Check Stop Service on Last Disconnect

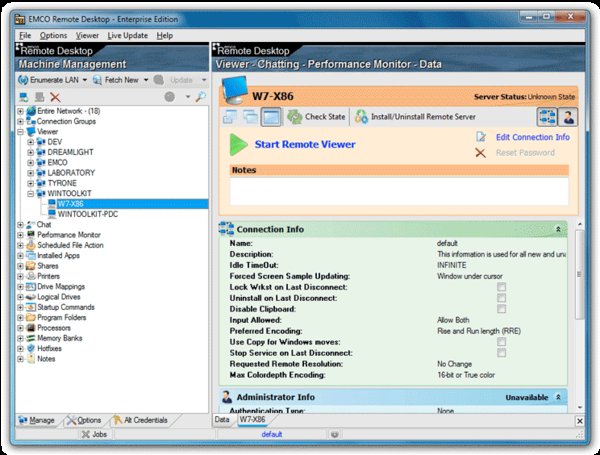click(x=501, y=353)
